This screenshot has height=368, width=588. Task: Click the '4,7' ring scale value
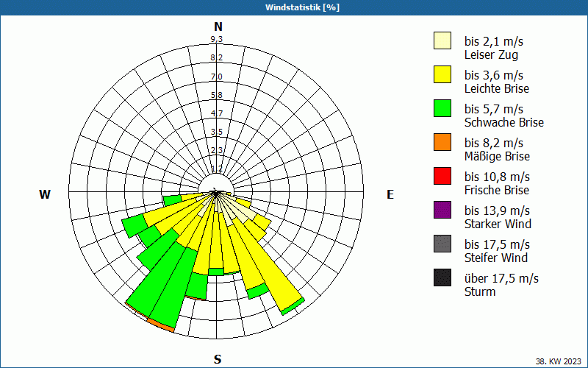(x=216, y=113)
